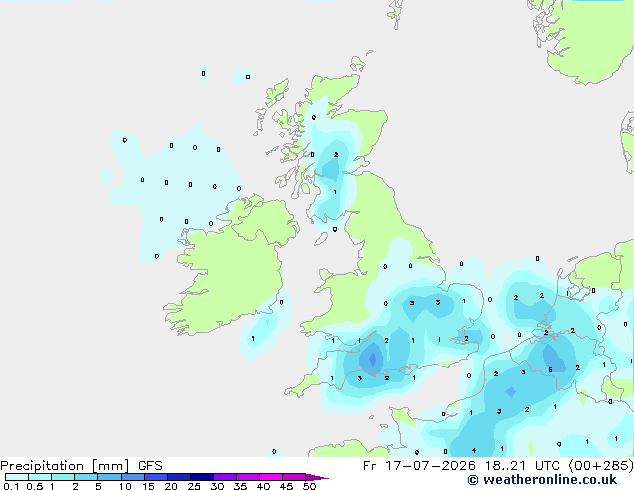This screenshot has width=634, height=490.
Task: Click the 2–5 mm legend color swatch
Action: point(86,477)
